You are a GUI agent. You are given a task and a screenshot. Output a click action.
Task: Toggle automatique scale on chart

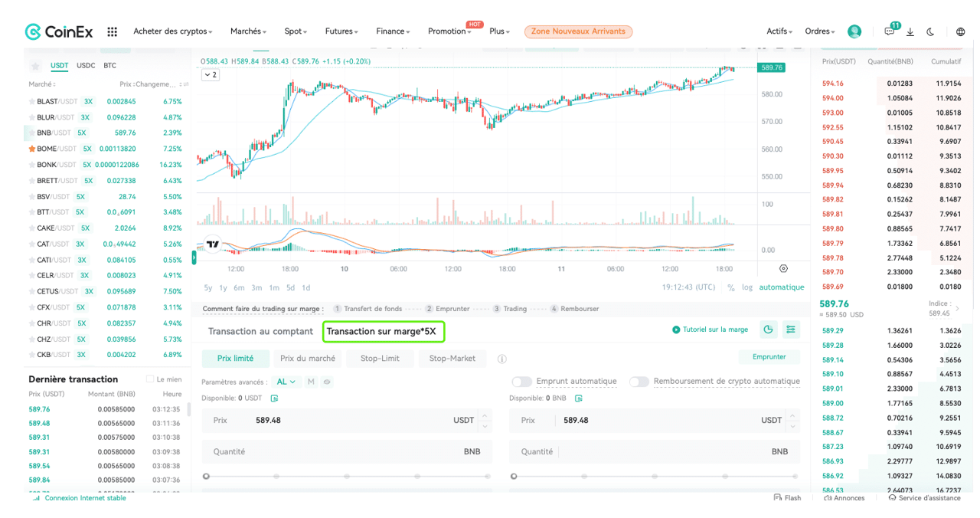pos(782,287)
